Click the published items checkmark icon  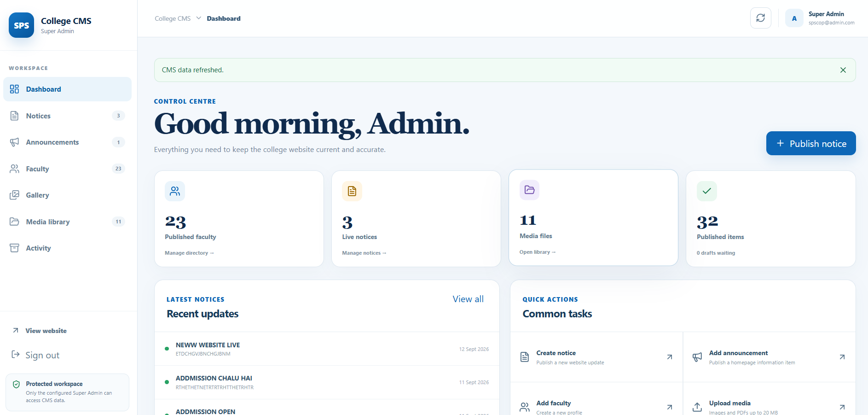(706, 191)
